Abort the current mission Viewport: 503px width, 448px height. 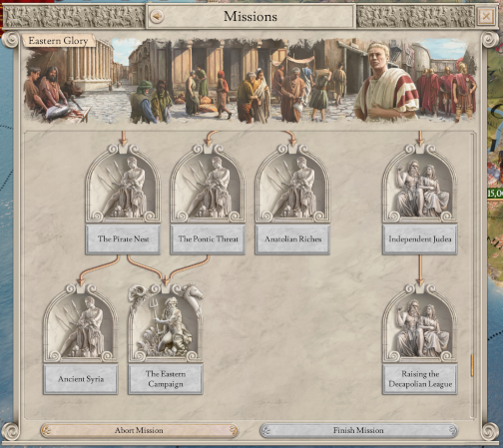coord(139,430)
